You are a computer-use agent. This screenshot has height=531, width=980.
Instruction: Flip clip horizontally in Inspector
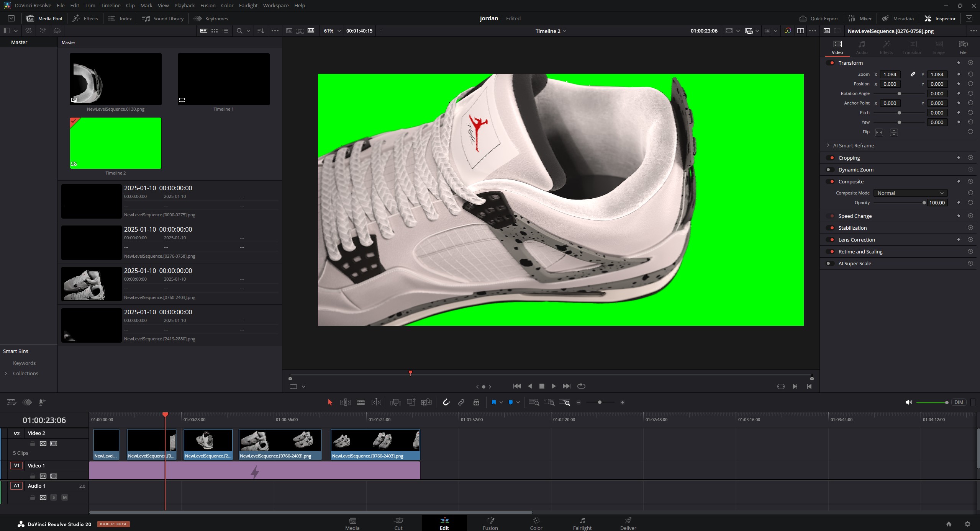click(x=879, y=132)
